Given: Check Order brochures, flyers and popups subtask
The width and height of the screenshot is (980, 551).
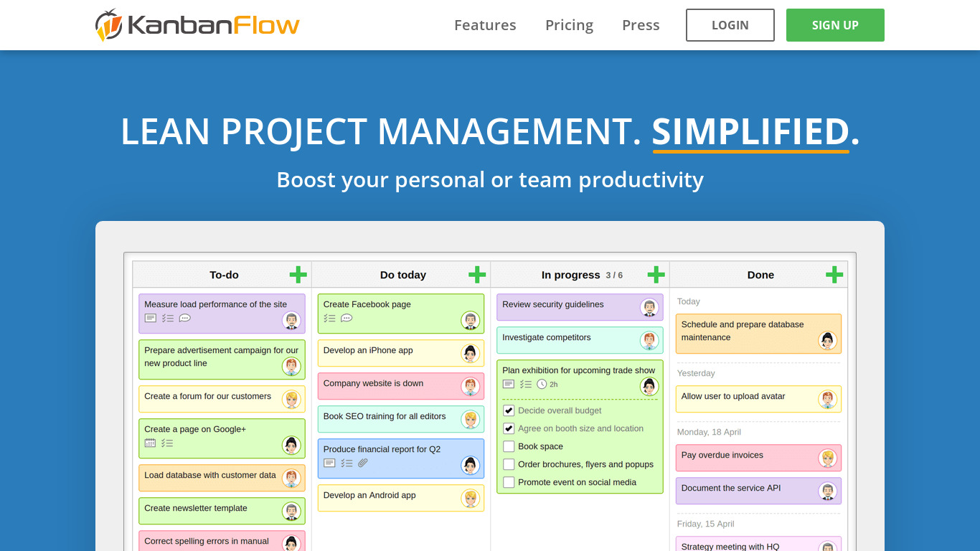Looking at the screenshot, I should pyautogui.click(x=509, y=464).
